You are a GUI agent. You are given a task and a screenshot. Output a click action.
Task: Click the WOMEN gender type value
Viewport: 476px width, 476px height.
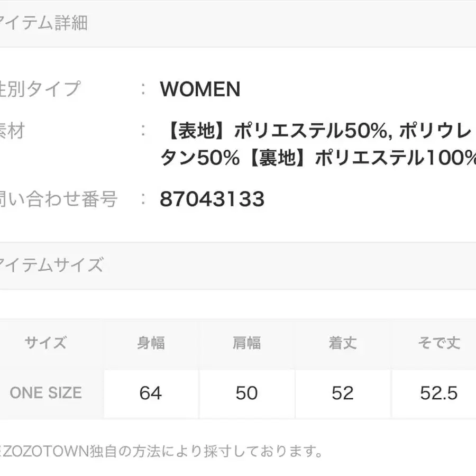(200, 89)
